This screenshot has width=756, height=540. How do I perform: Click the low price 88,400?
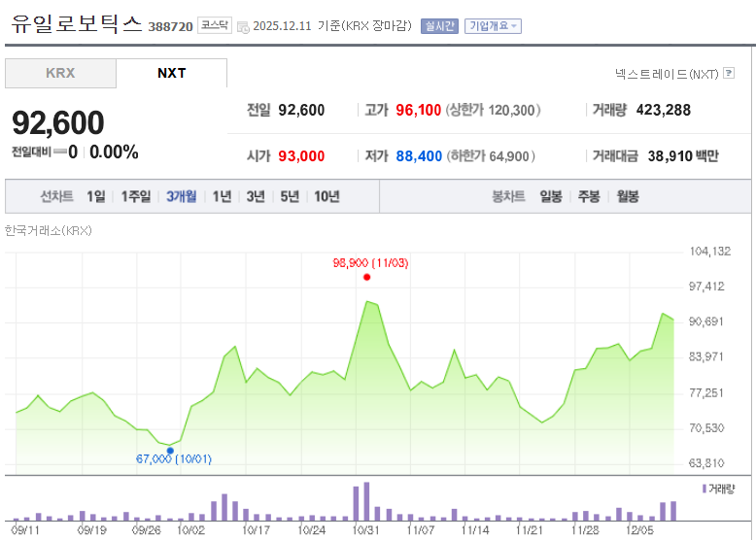click(419, 156)
